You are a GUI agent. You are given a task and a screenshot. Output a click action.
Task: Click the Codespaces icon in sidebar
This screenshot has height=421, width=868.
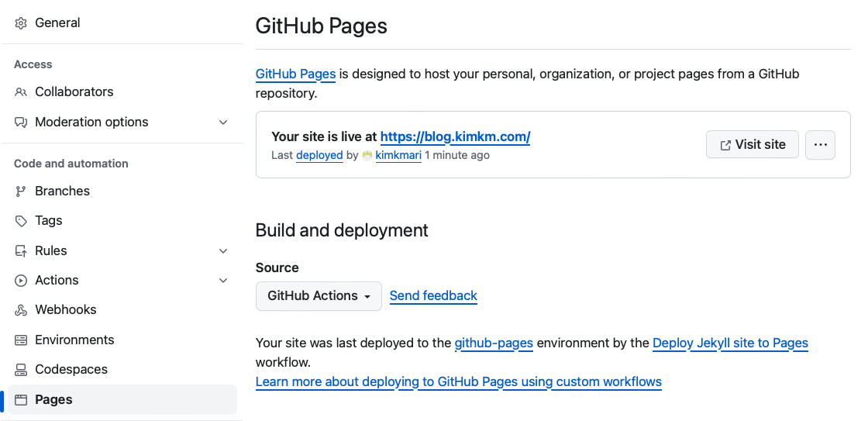coord(21,370)
